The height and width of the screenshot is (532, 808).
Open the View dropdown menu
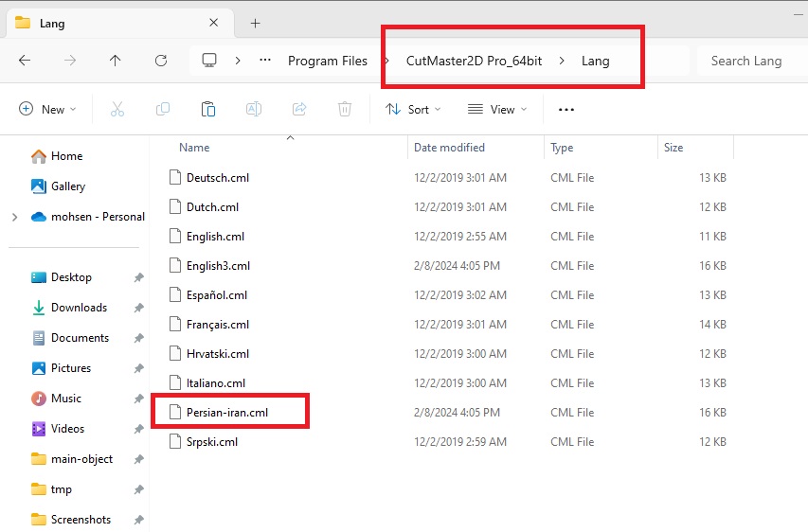(x=497, y=109)
